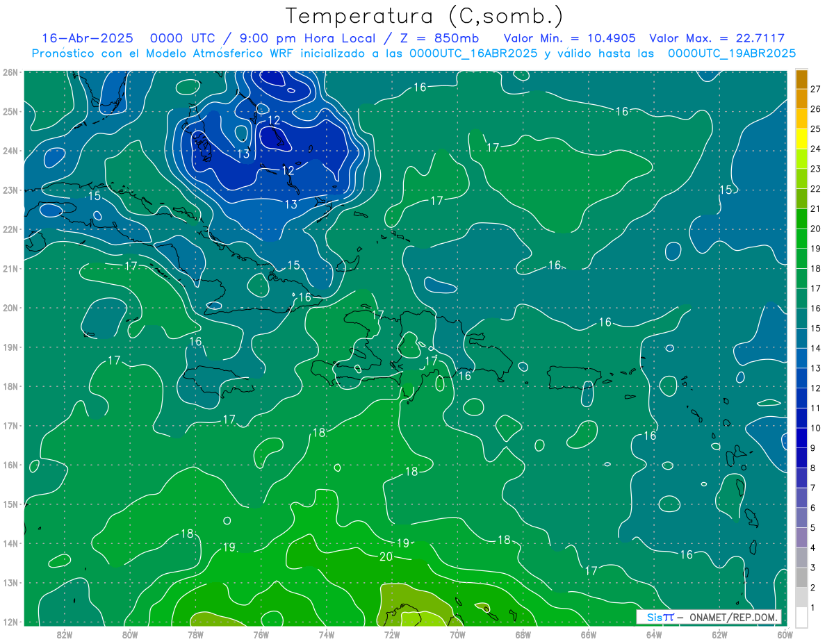
Task: Click the "26" value on the color scale
Action: coord(815,109)
